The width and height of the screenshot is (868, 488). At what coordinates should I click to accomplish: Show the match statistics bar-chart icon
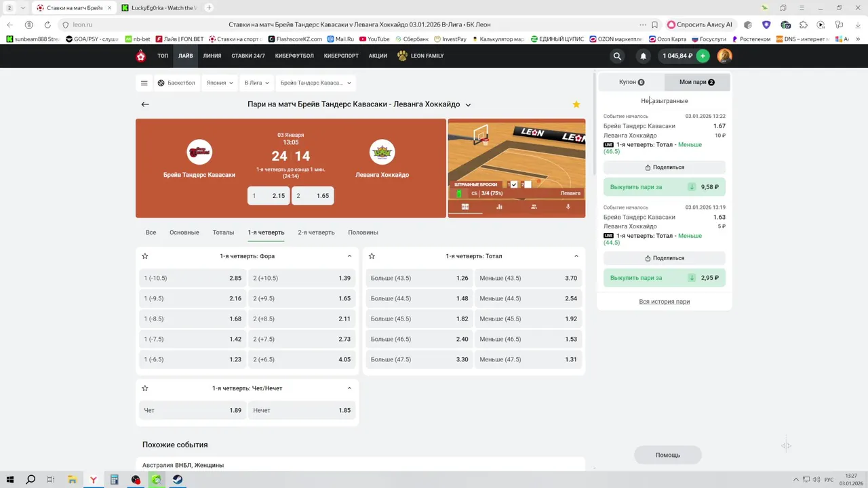pyautogui.click(x=499, y=207)
